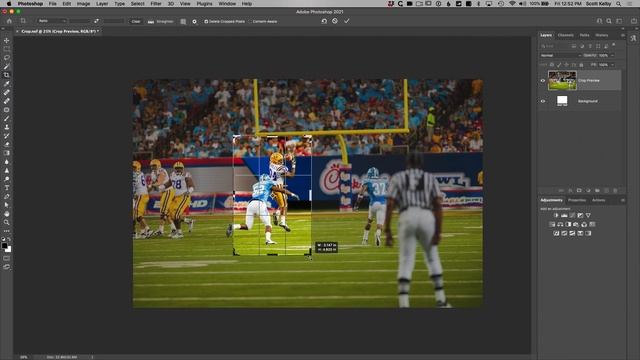Add a Color Balance adjustment
Image resolution: width=640 pixels, height=360 pixels.
[560, 224]
